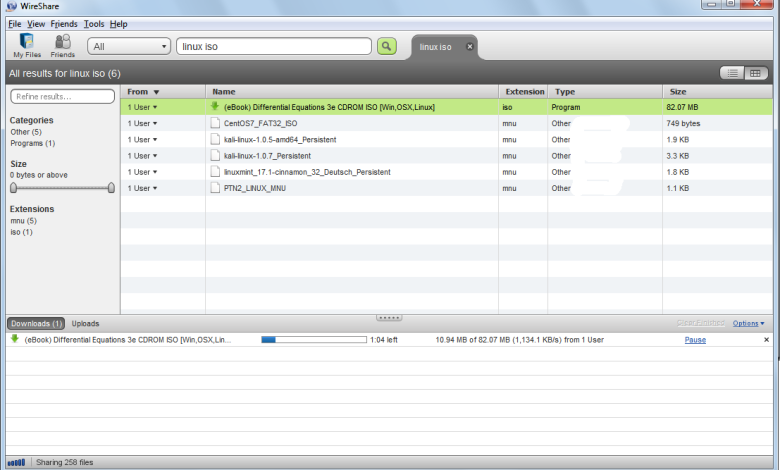Viewport: 780px width, 470px height.
Task: Click the right handle of Size slider
Action: point(111,188)
